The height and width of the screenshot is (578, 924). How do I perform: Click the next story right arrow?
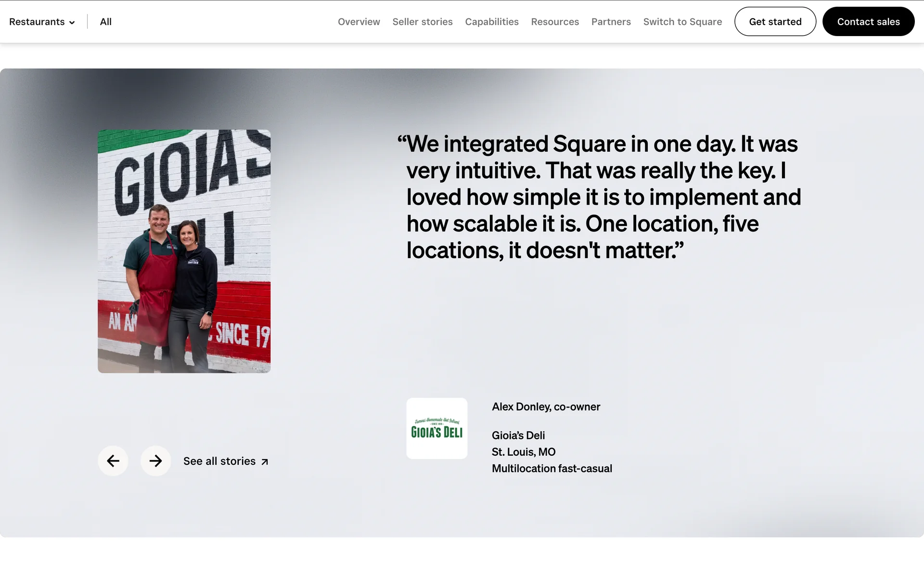155,461
